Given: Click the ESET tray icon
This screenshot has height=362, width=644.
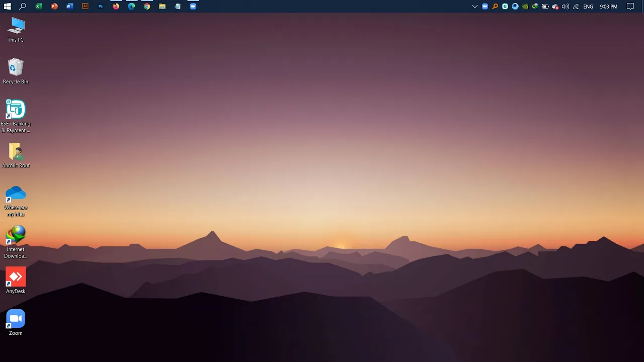Looking at the screenshot, I should coord(505,7).
